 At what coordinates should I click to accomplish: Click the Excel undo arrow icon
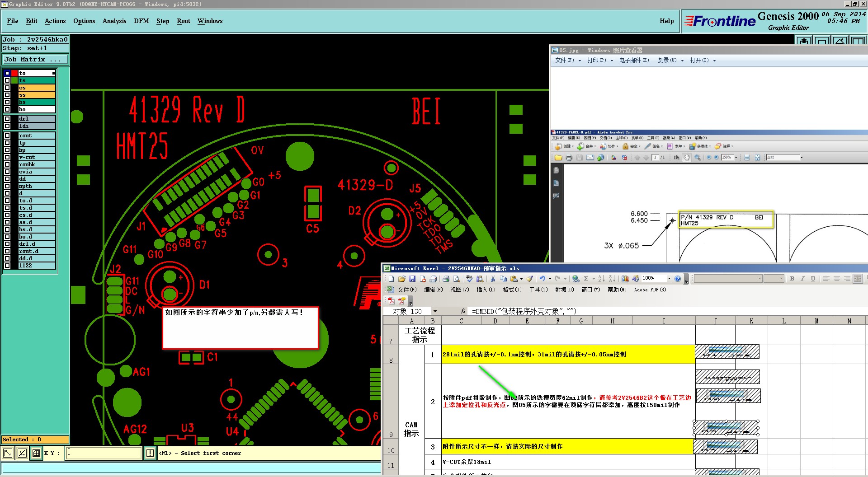[x=542, y=279]
